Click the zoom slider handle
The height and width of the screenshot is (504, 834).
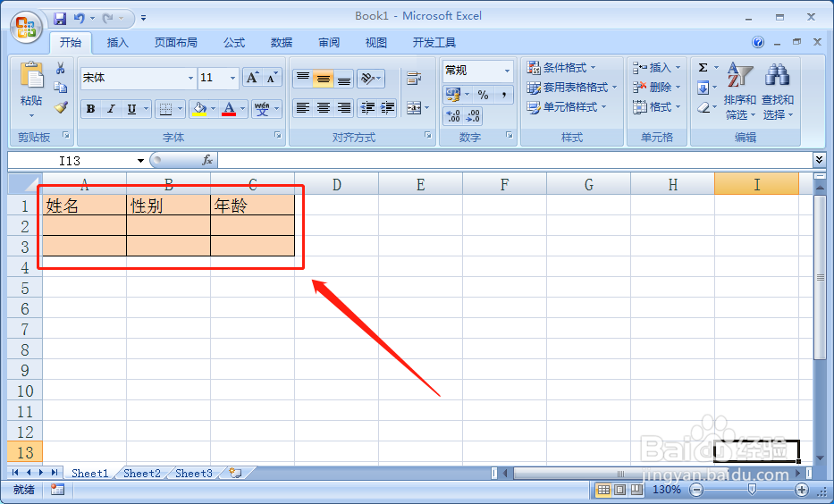pos(752,490)
